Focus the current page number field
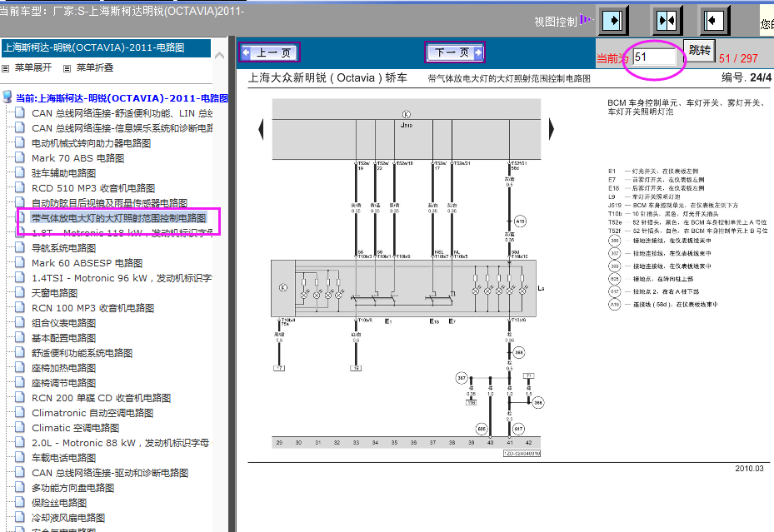This screenshot has height=532, width=774. pos(654,57)
